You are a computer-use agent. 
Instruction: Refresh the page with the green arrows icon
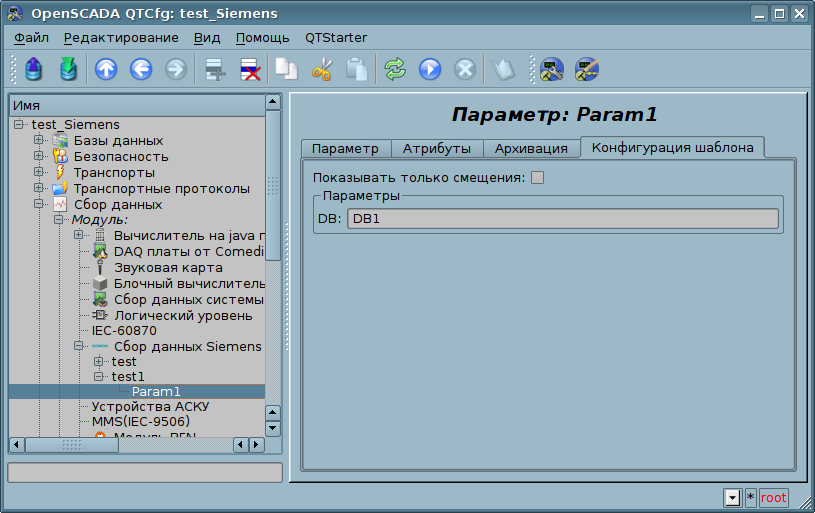tap(396, 69)
